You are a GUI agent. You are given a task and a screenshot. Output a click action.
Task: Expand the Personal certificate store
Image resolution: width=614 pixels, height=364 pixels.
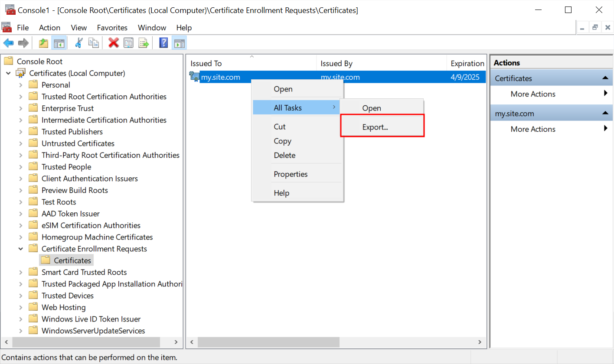point(20,85)
